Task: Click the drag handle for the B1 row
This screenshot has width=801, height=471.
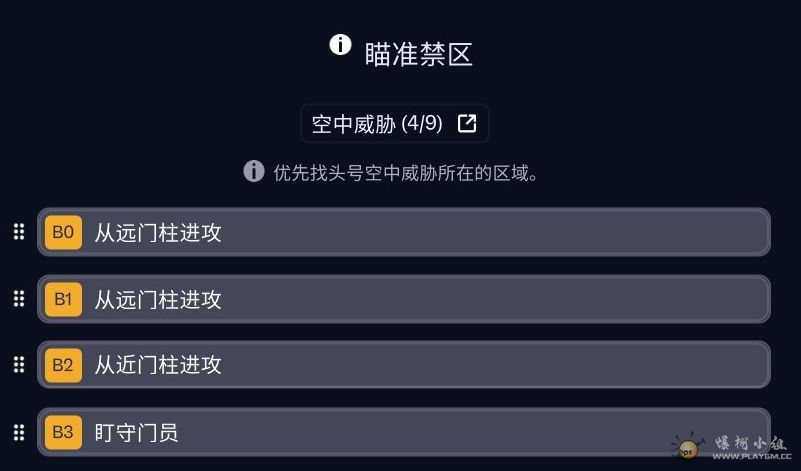Action: tap(18, 298)
